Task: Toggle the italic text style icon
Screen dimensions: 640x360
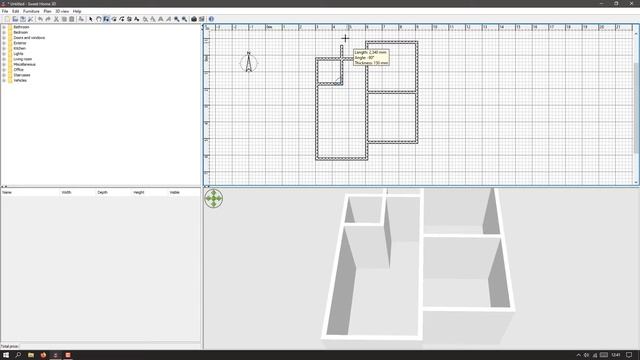Action: click(169, 19)
